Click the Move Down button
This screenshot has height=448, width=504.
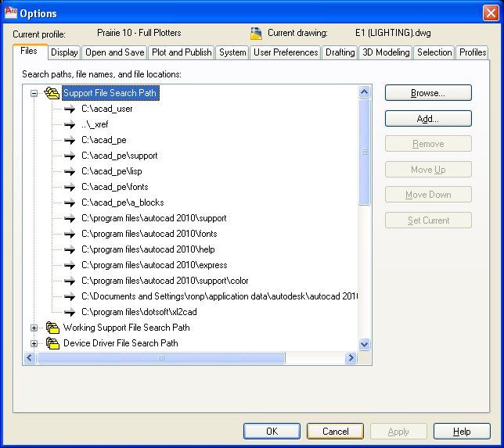(428, 195)
